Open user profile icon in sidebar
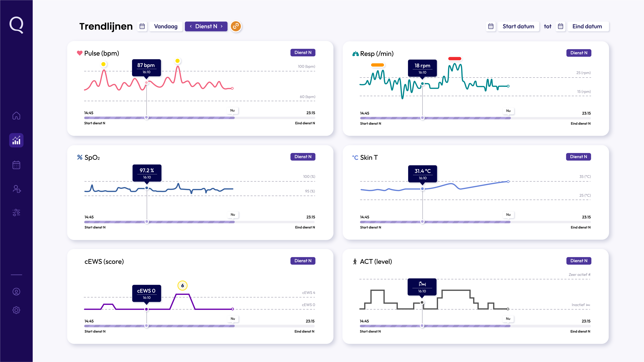Screen dimensions: 644x362 click(16, 292)
